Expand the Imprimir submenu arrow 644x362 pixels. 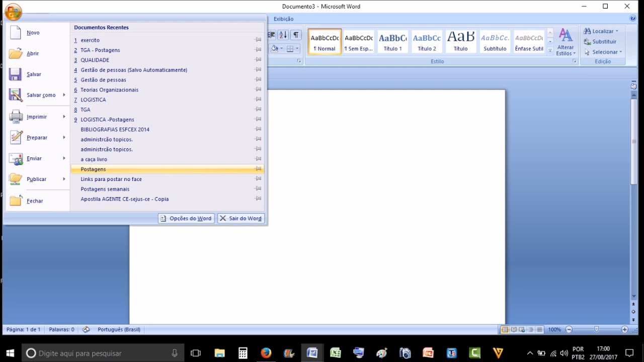click(x=64, y=117)
